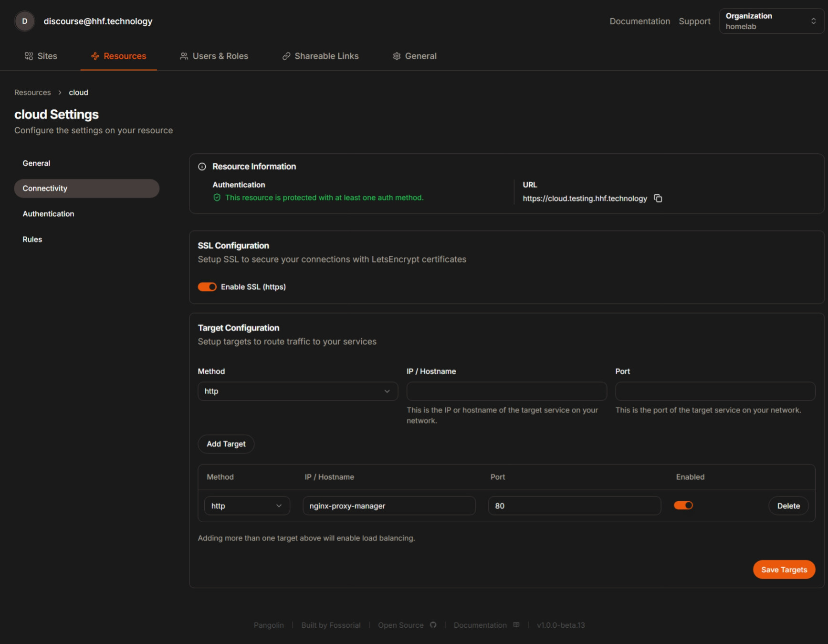Open Authentication settings section
The height and width of the screenshot is (644, 828).
87,214
